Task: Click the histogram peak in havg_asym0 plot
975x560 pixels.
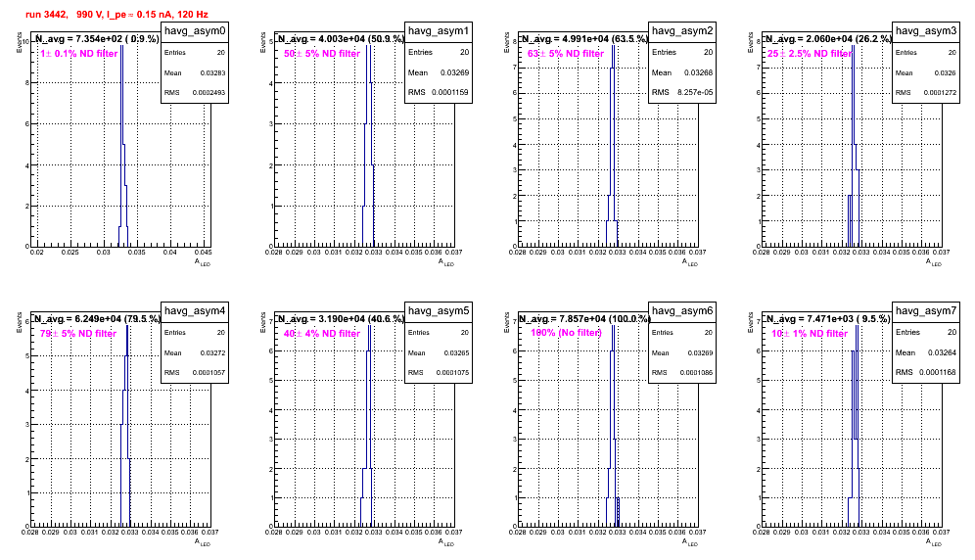Action: coord(121,47)
